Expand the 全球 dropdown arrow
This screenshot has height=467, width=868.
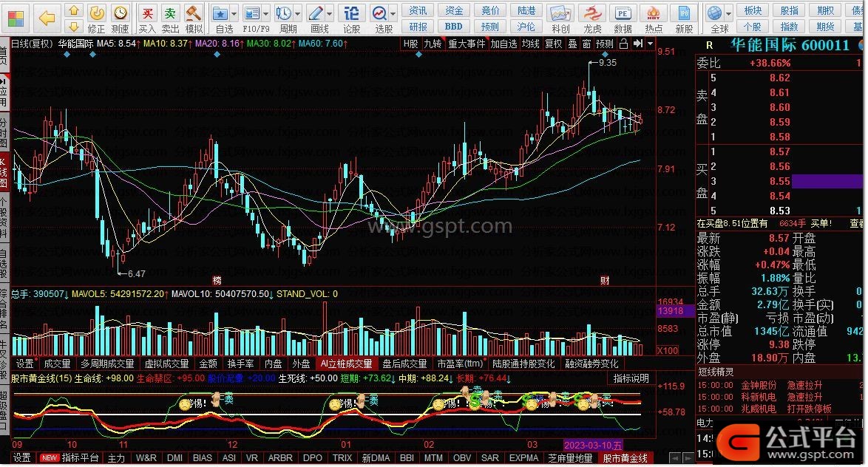tap(728, 13)
